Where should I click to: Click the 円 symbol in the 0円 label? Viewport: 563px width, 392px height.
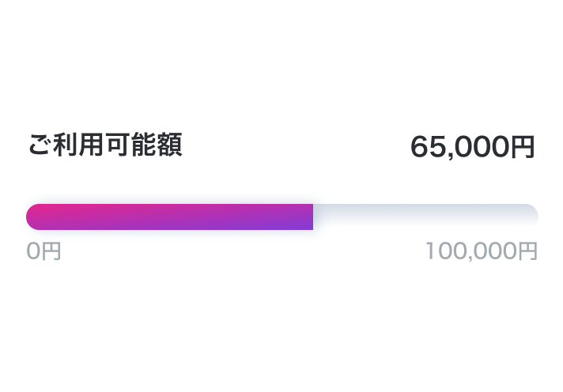pos(51,251)
